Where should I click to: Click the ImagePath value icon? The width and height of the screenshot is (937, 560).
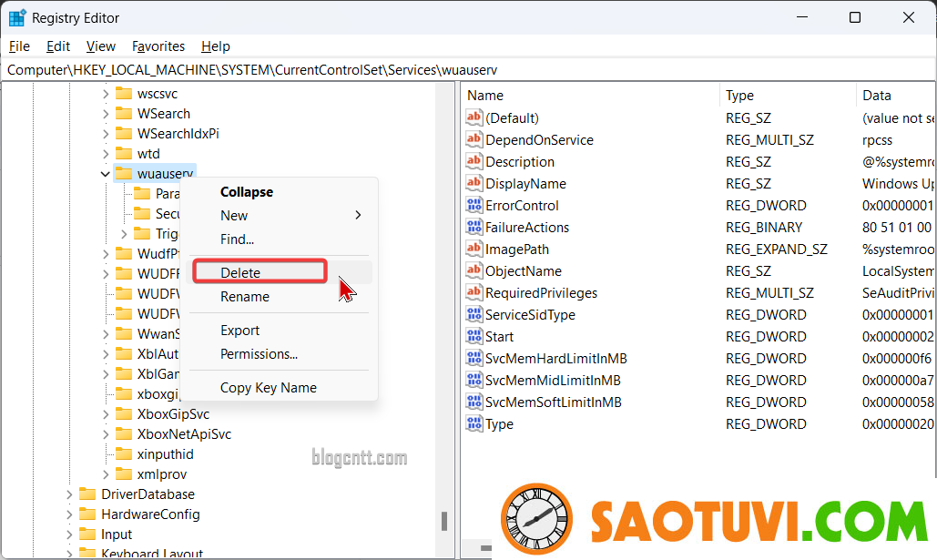click(x=474, y=249)
